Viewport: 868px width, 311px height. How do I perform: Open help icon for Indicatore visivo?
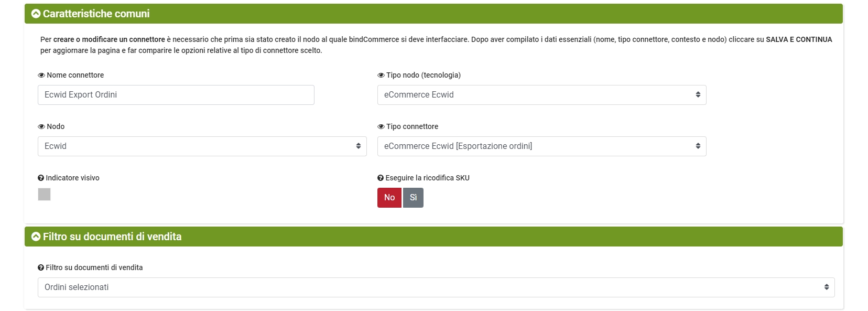(x=41, y=178)
